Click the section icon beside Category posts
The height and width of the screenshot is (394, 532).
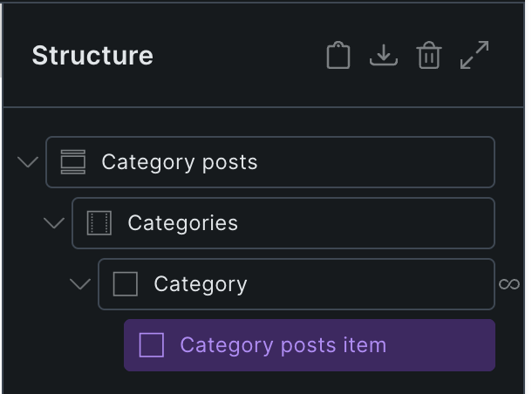coord(73,162)
